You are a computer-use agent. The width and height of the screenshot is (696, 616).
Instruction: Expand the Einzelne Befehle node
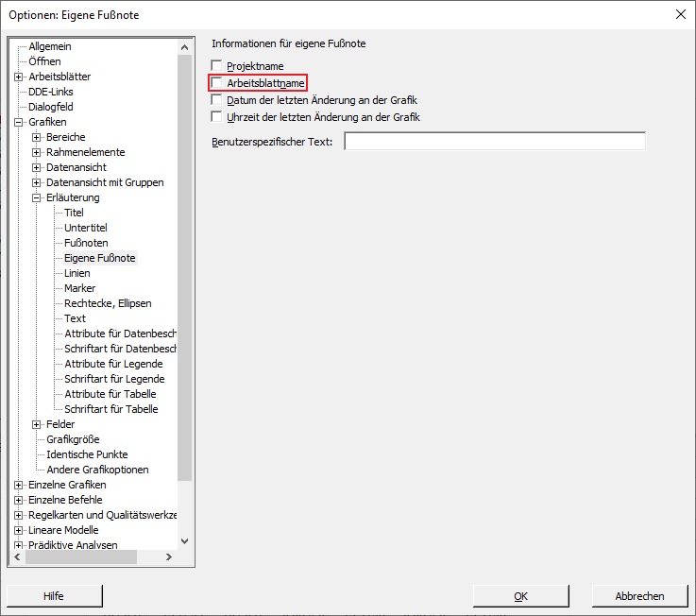18,500
